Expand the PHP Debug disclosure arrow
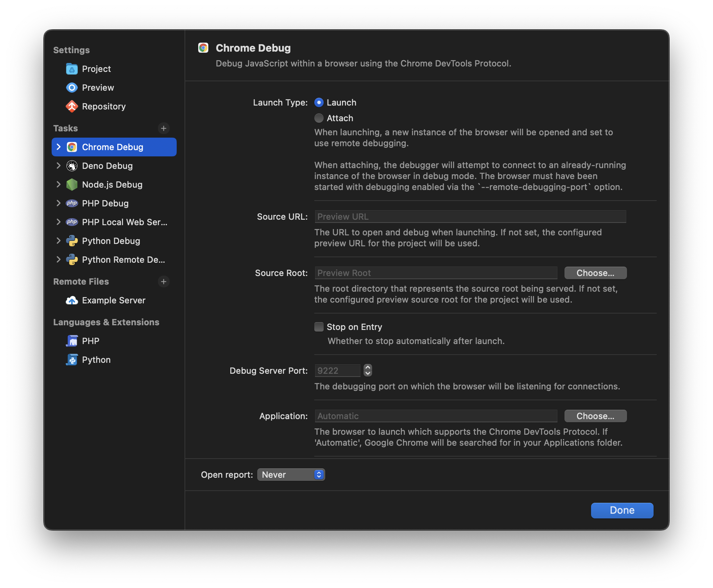The height and width of the screenshot is (588, 713). 59,203
